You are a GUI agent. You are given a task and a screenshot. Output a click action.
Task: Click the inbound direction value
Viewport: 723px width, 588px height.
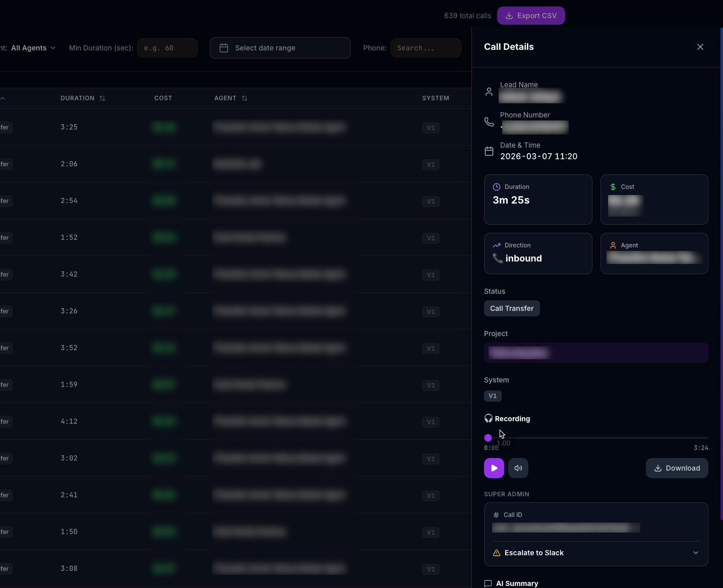point(523,258)
